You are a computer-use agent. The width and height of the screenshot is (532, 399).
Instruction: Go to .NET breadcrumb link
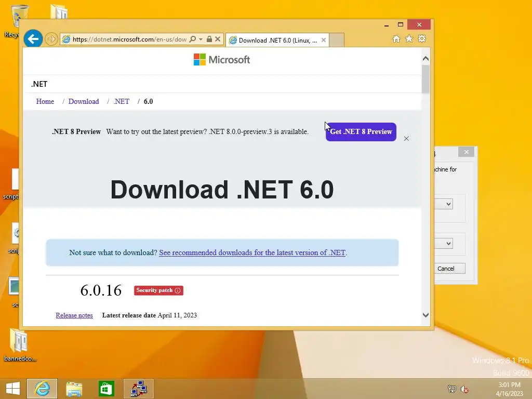[122, 101]
